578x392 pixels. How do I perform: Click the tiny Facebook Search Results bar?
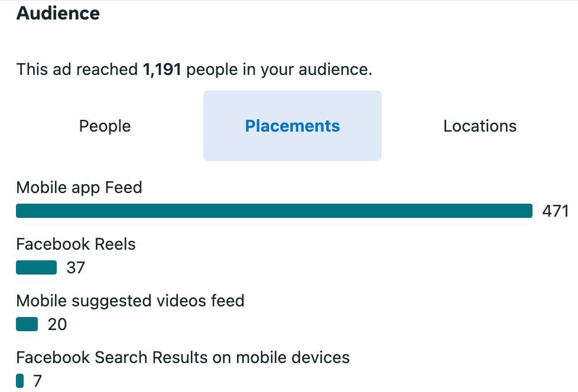pos(20,381)
